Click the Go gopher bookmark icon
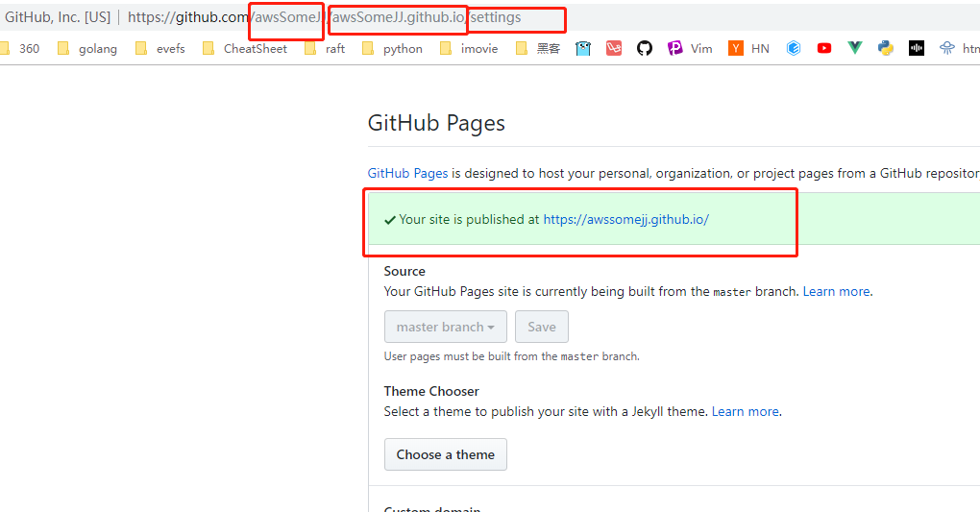980x512 pixels. [x=583, y=49]
